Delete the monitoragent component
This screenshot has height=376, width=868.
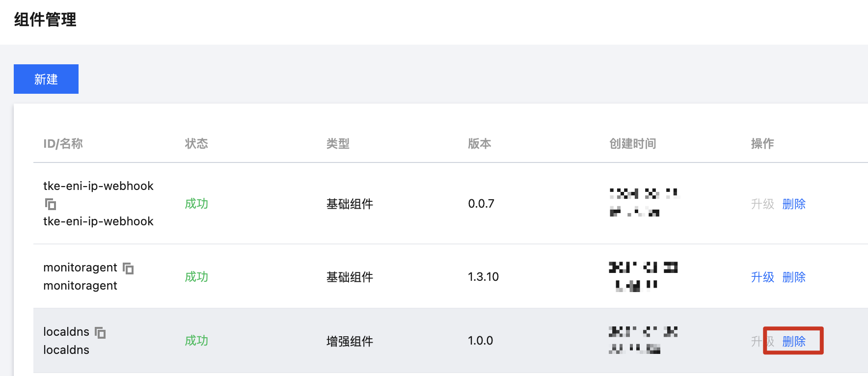point(793,277)
